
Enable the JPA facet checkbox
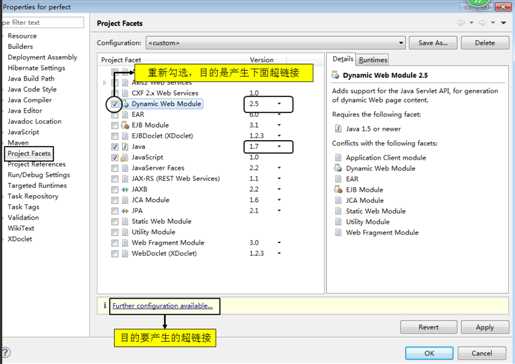point(115,211)
